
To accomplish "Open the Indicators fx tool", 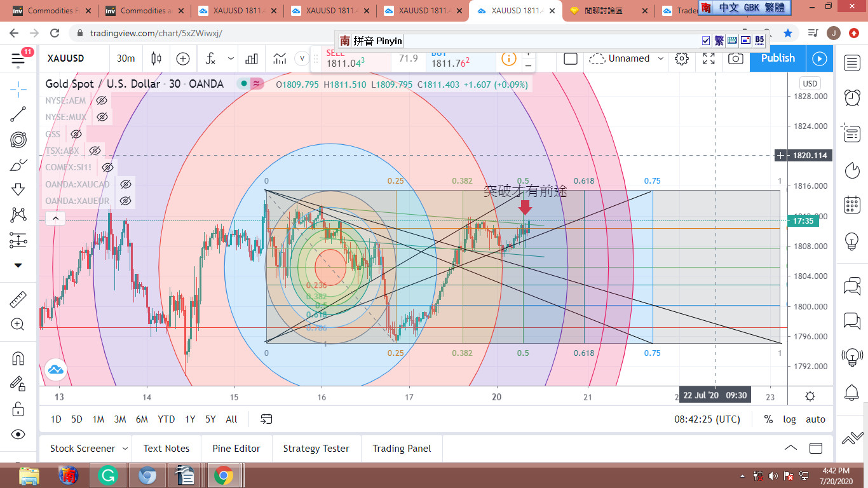I will click(210, 58).
